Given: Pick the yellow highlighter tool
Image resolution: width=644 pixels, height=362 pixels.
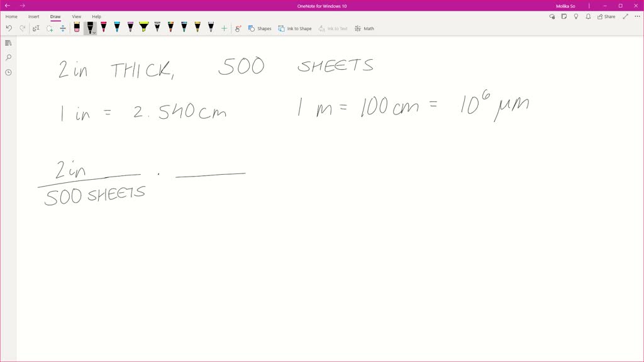Looking at the screenshot, I should [x=143, y=28].
